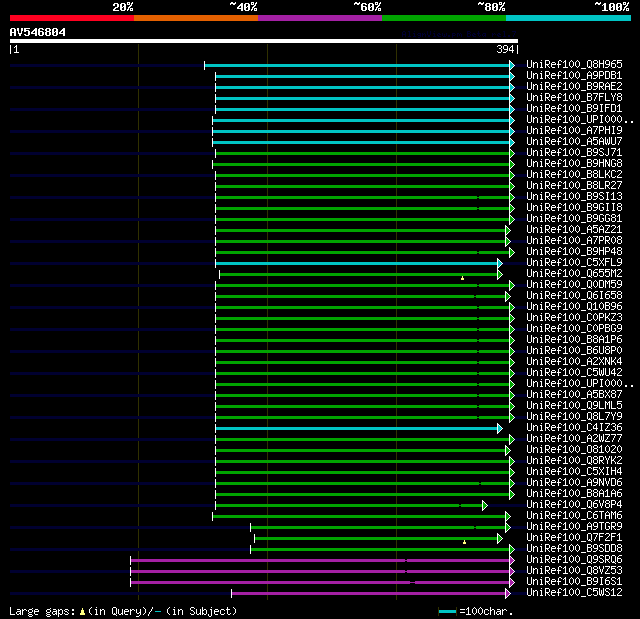Click the orange ~40% identity legend segment
Viewport: 640px width, 619px height.
196,18
